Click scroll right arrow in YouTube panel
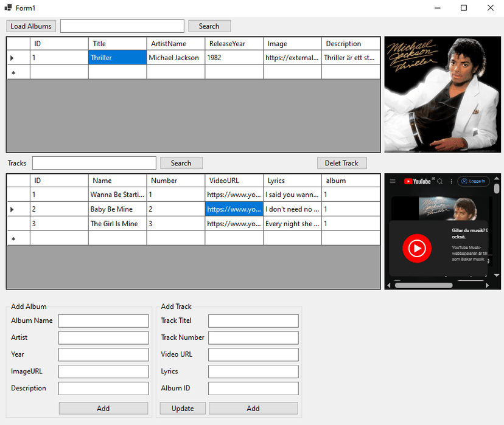The width and height of the screenshot is (504, 425). 488,285
